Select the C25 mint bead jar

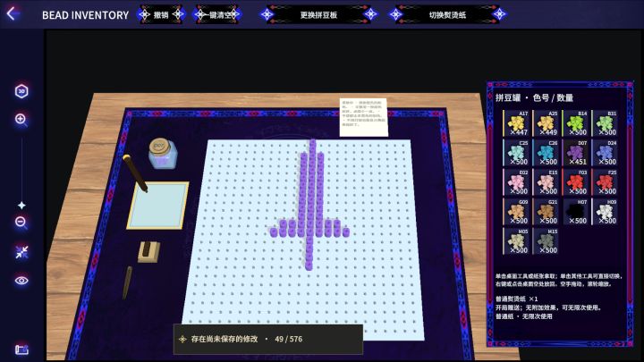pos(516,153)
